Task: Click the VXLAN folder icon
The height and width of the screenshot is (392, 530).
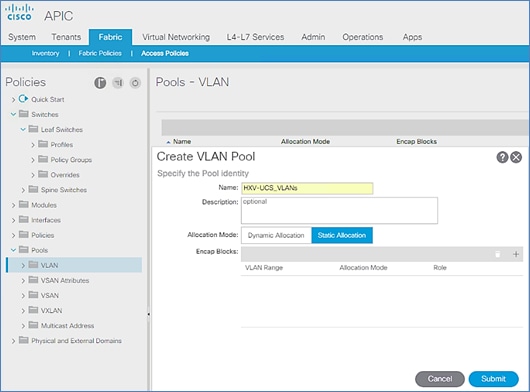Action: (33, 310)
